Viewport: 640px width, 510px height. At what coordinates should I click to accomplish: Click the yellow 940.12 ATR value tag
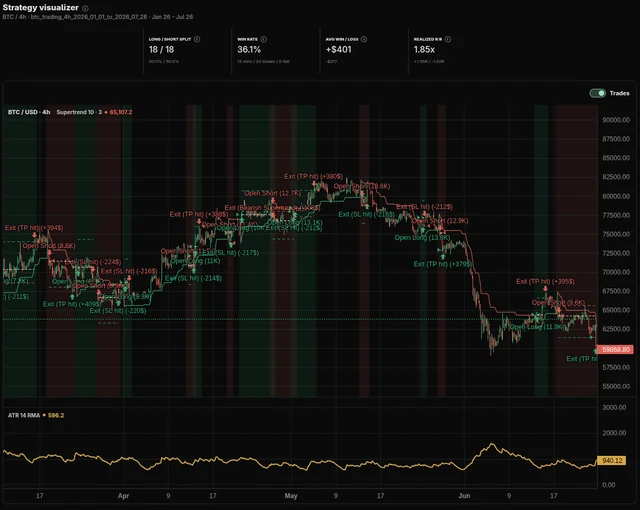[x=611, y=460]
